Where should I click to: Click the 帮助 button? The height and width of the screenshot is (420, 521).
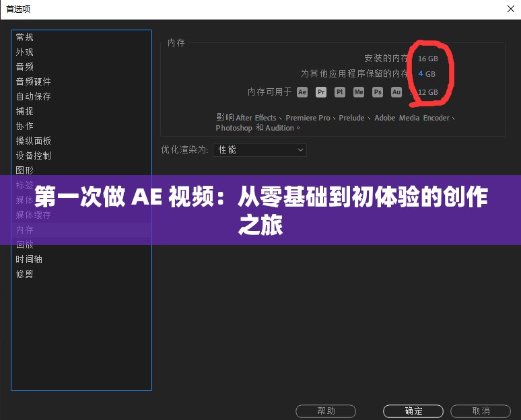(x=326, y=411)
